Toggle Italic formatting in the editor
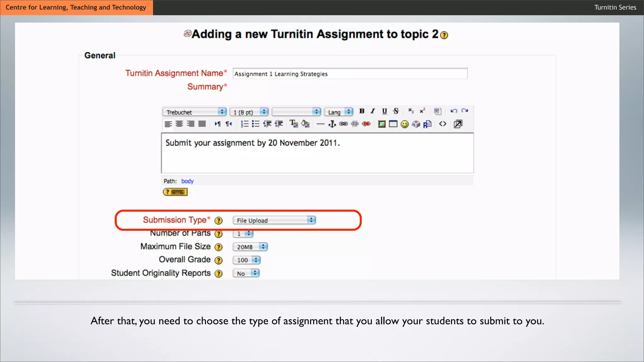Viewport: 644px width, 362px height. [x=373, y=111]
